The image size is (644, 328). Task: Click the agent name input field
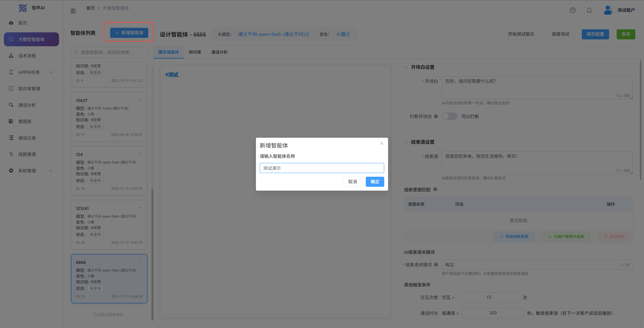click(322, 168)
